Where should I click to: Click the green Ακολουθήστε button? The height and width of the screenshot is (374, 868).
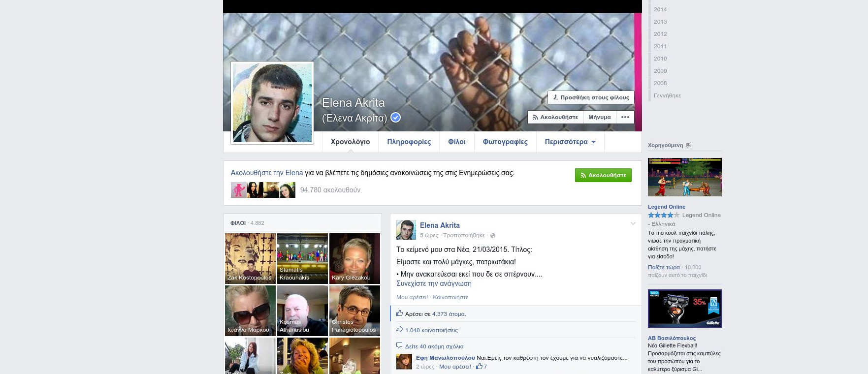603,175
